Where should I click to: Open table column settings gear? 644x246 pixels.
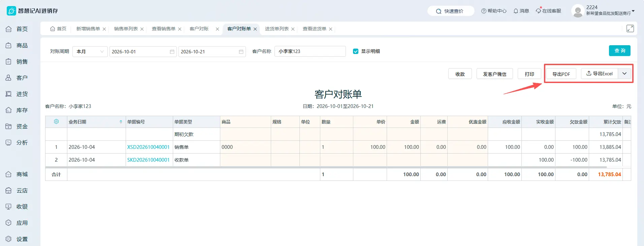pos(56,121)
